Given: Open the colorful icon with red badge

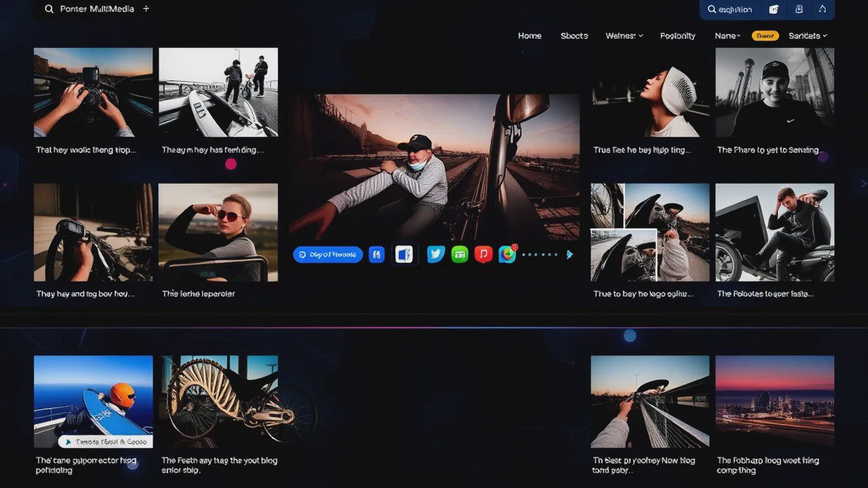Looking at the screenshot, I should click(x=508, y=253).
